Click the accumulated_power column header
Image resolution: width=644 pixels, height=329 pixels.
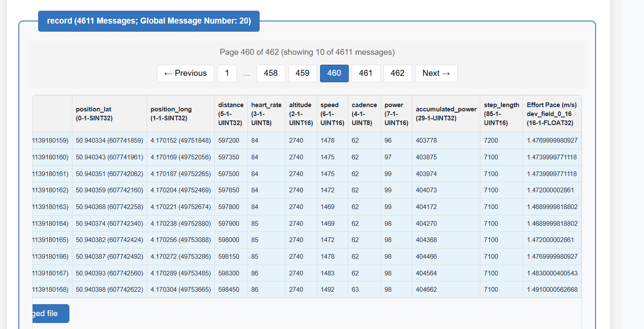tap(446, 114)
